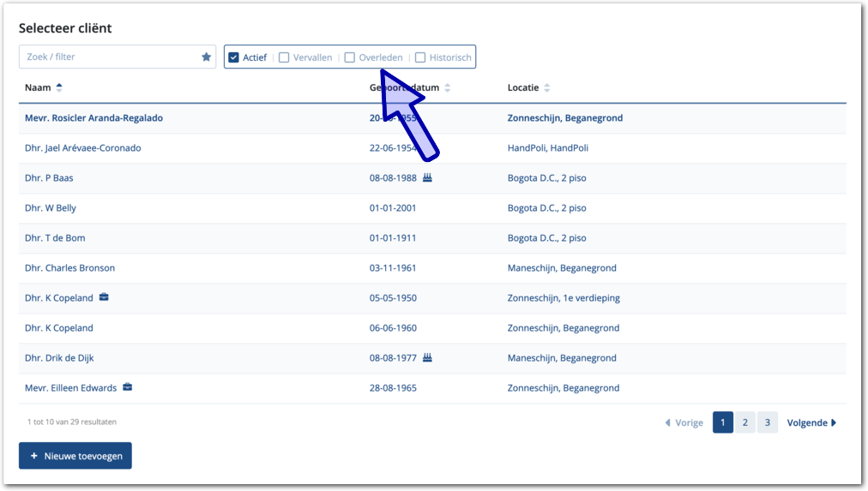Click birthday cake icon on Drik de Dijk row
The image size is (868, 491).
pyautogui.click(x=427, y=358)
